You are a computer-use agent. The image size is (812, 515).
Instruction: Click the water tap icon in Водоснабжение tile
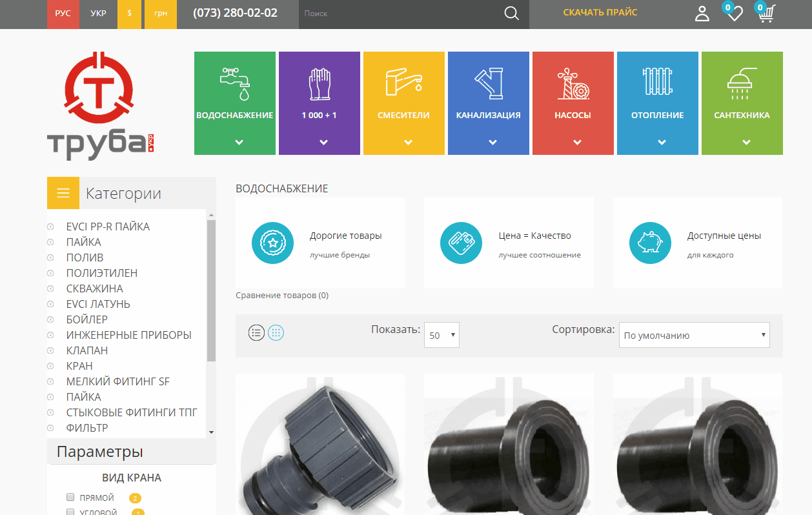coord(234,84)
